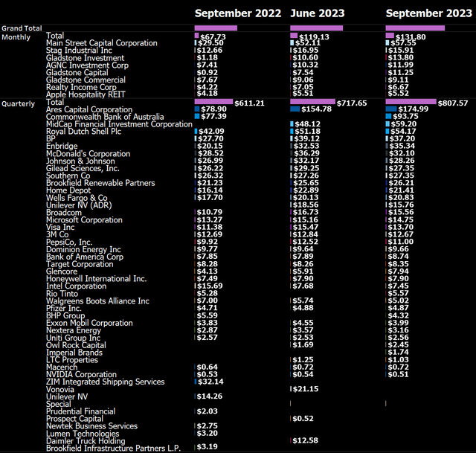Select the Stag Industrial Inc row
The height and width of the screenshot is (453, 476).
79,51
